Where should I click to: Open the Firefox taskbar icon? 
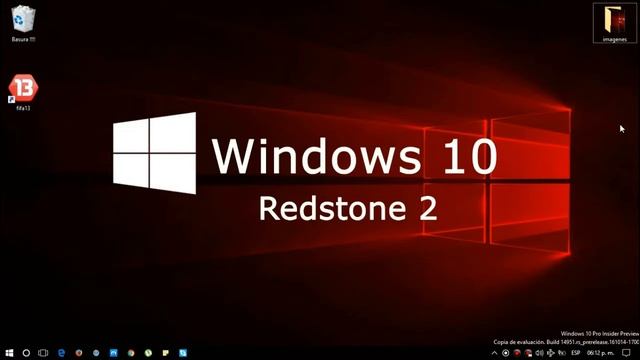(x=79, y=353)
